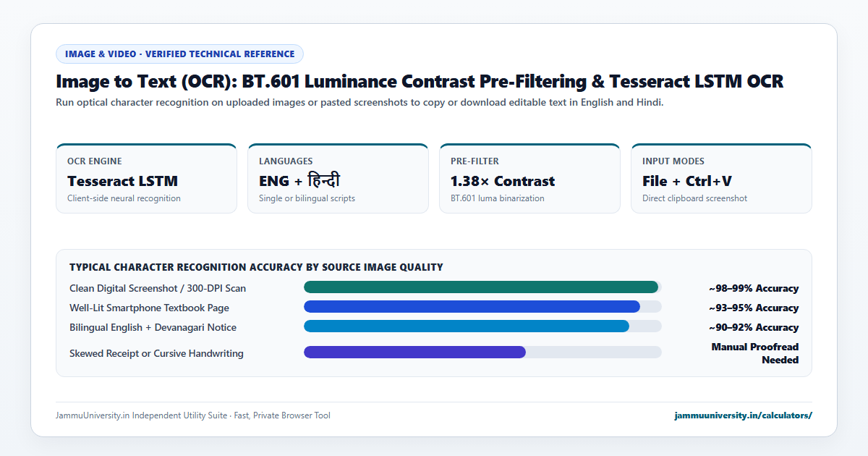Click "Single or bilingual scripts" caption
This screenshot has height=456, width=868.
307,198
